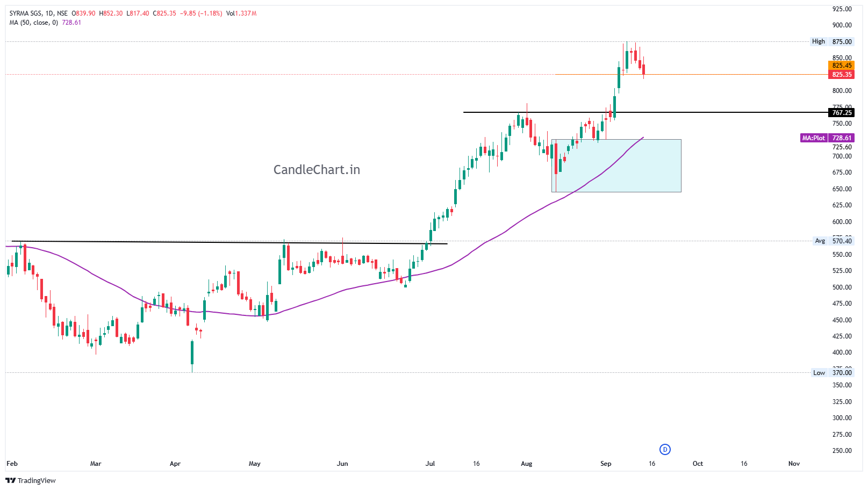Click the Jul label on time axis
The width and height of the screenshot is (868, 490).
pos(430,464)
